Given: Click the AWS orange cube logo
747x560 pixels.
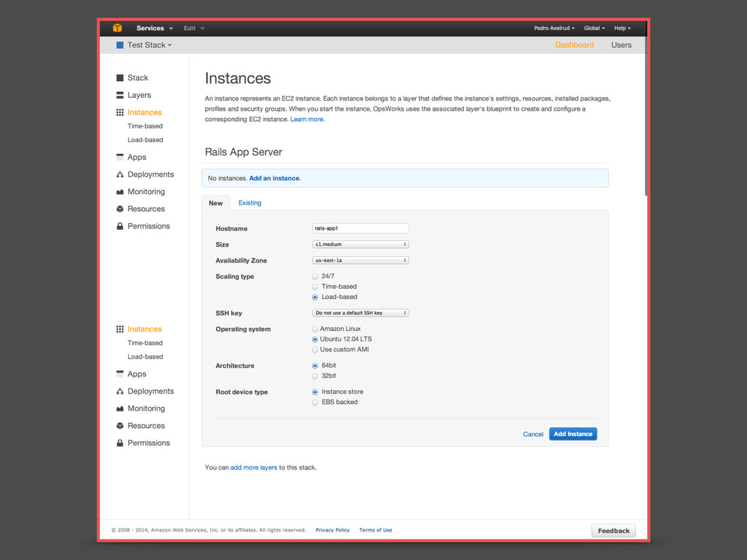Looking at the screenshot, I should pyautogui.click(x=117, y=28).
